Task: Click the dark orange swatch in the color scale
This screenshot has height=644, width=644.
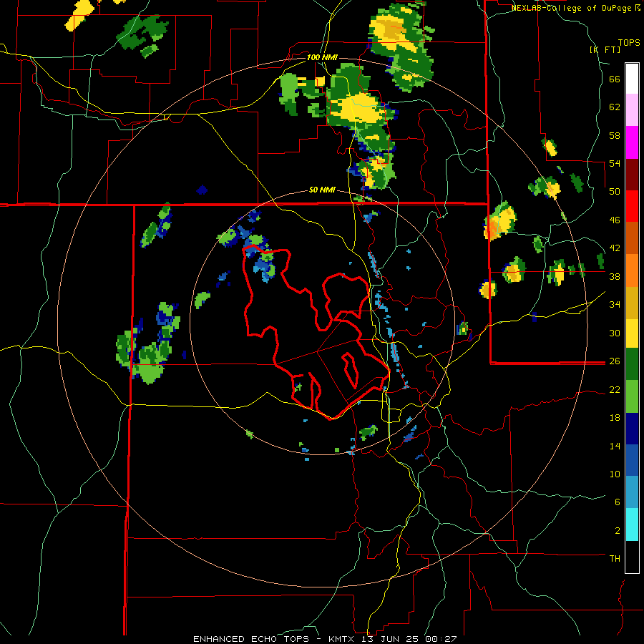Action: point(632,238)
